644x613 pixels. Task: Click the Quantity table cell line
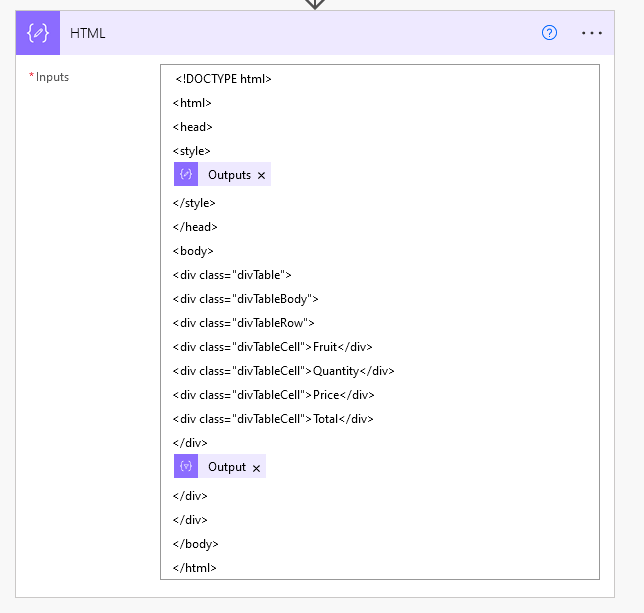click(x=283, y=371)
